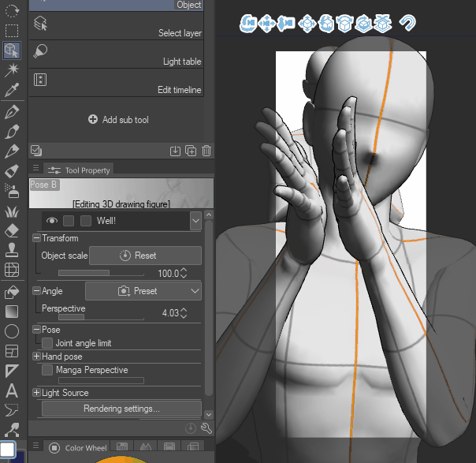This screenshot has width=476, height=463.
Task: Collapse the Transform section
Action: pyautogui.click(x=36, y=238)
